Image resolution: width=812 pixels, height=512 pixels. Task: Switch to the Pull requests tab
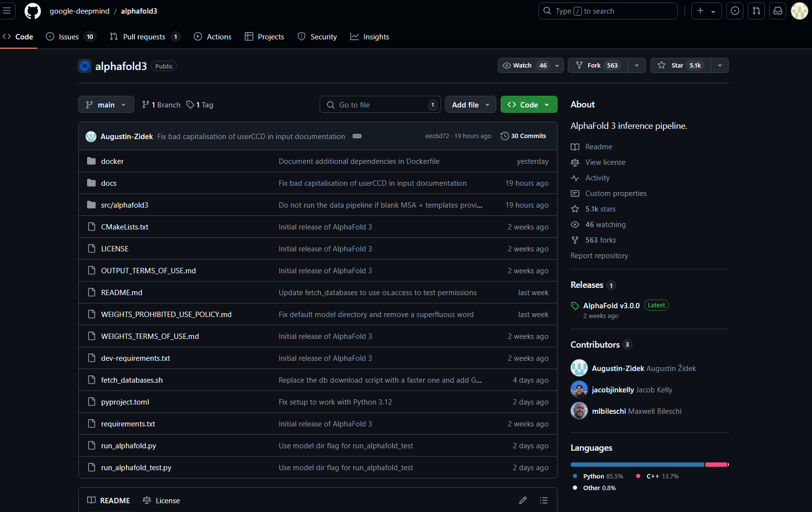point(145,37)
